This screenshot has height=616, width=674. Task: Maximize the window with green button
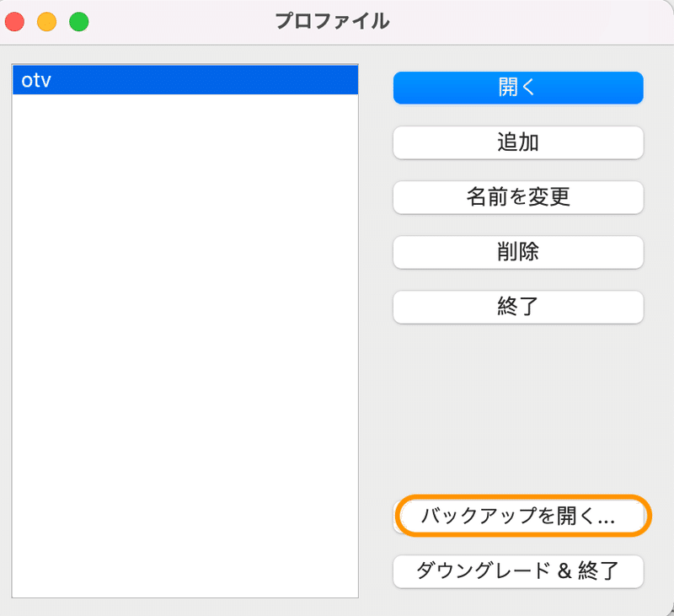point(79,22)
